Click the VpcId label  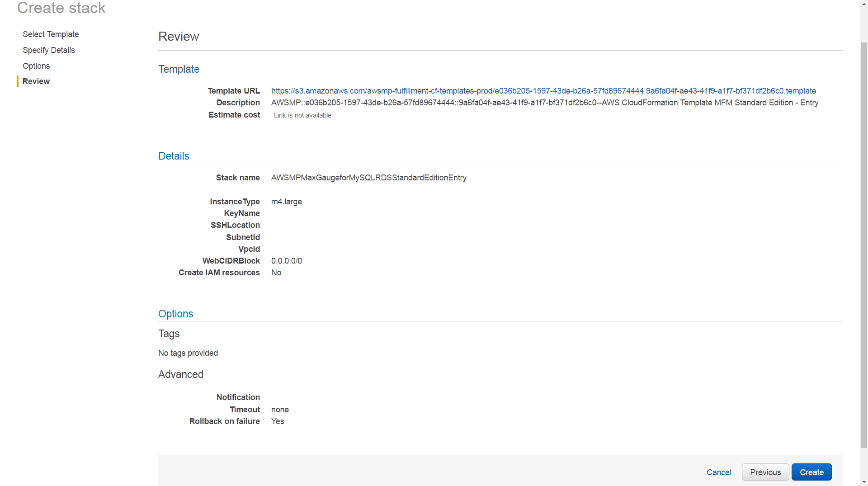(249, 249)
